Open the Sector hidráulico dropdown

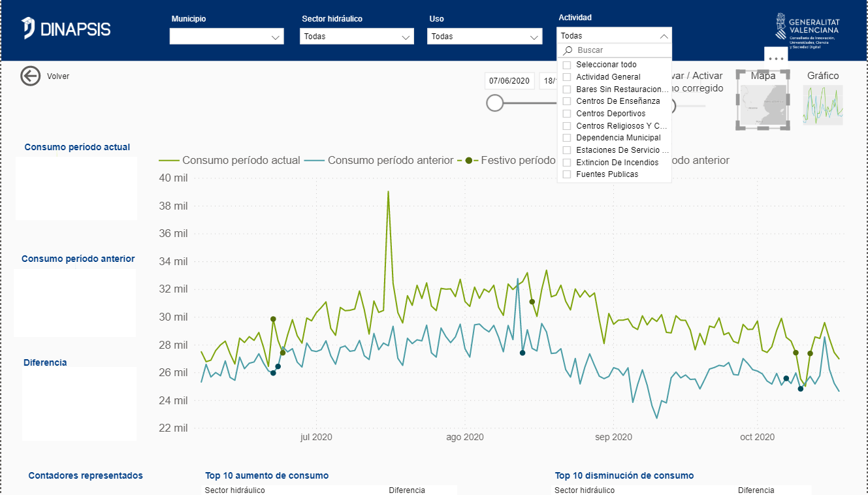pos(357,37)
